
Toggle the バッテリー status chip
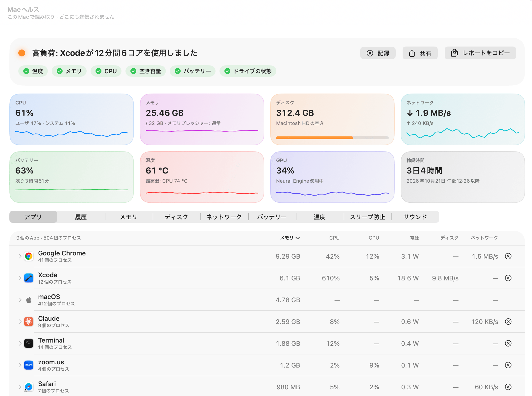pyautogui.click(x=193, y=71)
